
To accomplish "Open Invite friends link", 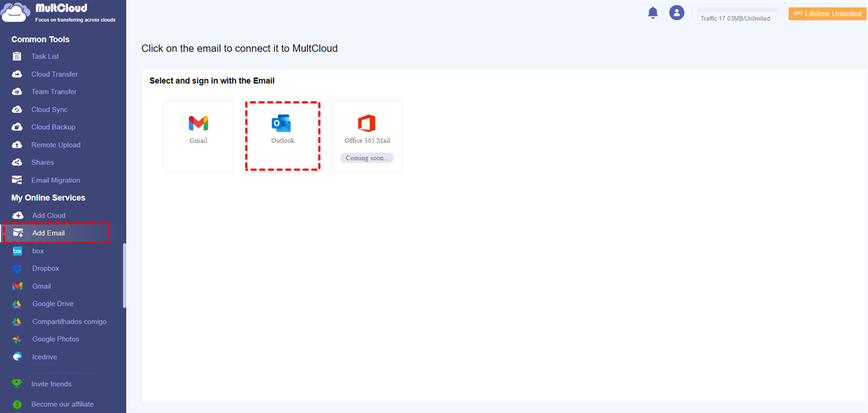I will coord(51,384).
